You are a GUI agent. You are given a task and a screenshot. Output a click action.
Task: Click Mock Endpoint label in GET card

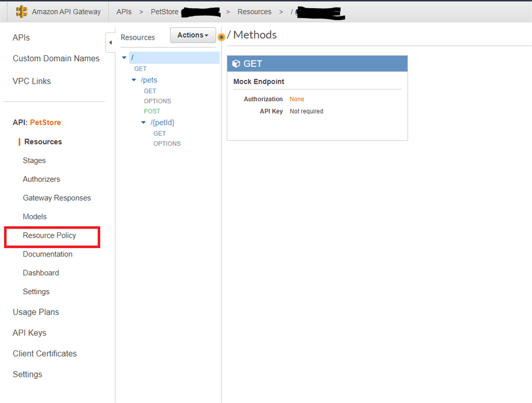click(259, 81)
